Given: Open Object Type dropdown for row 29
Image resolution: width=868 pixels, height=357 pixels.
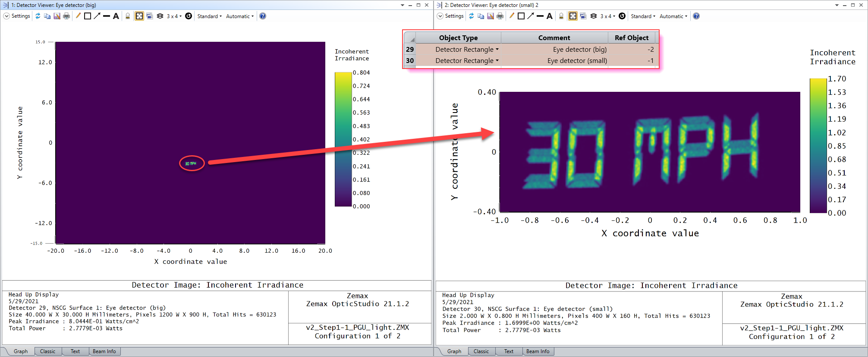Looking at the screenshot, I should pyautogui.click(x=497, y=49).
